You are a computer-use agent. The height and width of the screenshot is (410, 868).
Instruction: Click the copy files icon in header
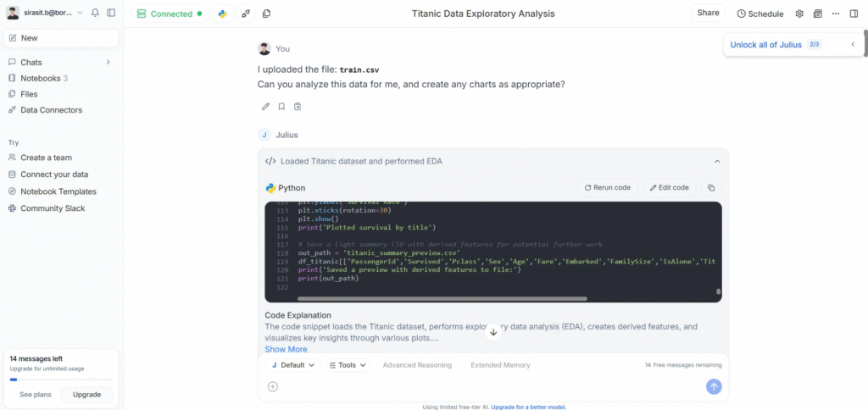[267, 14]
